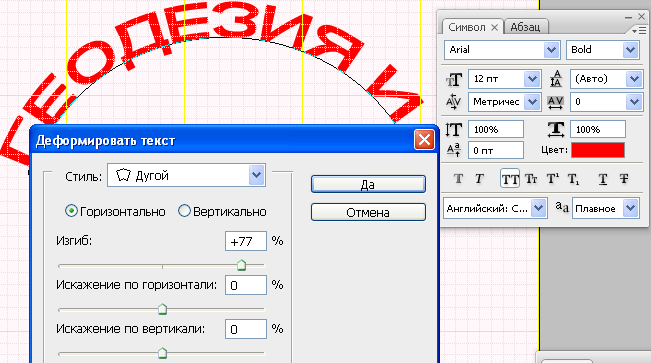The height and width of the screenshot is (363, 651).
Task: Click the Изгиб +77 value field
Action: point(246,241)
